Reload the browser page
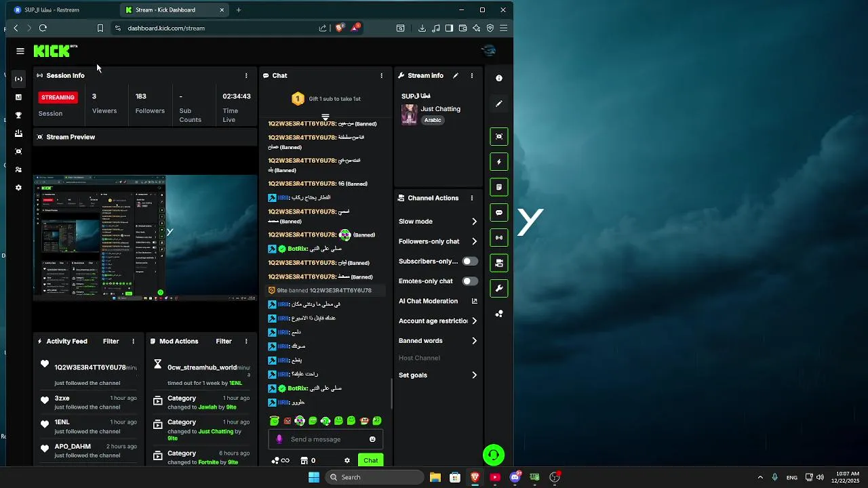 pyautogui.click(x=43, y=28)
